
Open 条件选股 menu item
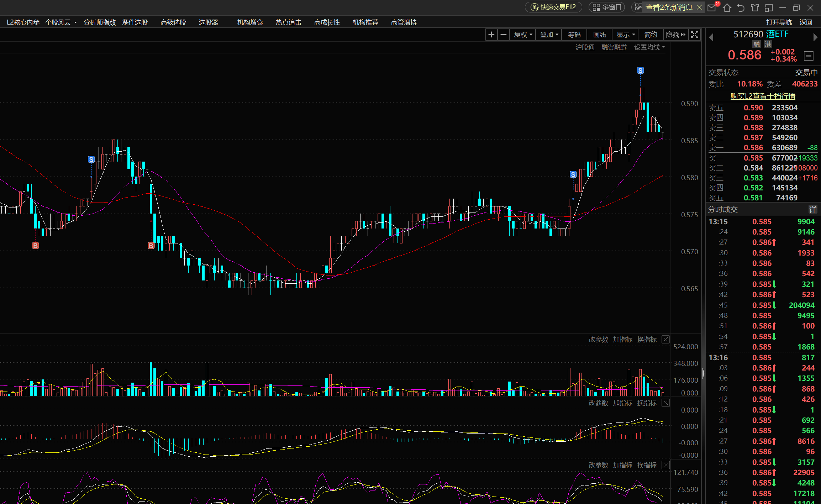pos(135,22)
